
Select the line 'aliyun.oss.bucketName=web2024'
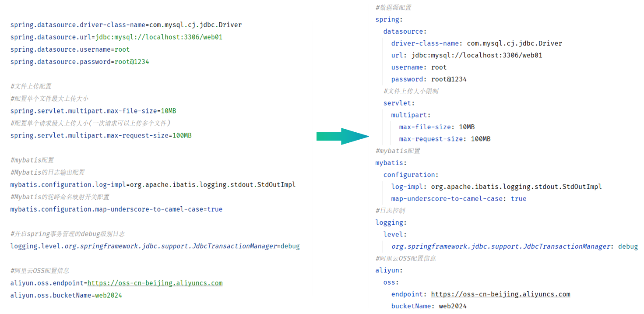[66, 295]
